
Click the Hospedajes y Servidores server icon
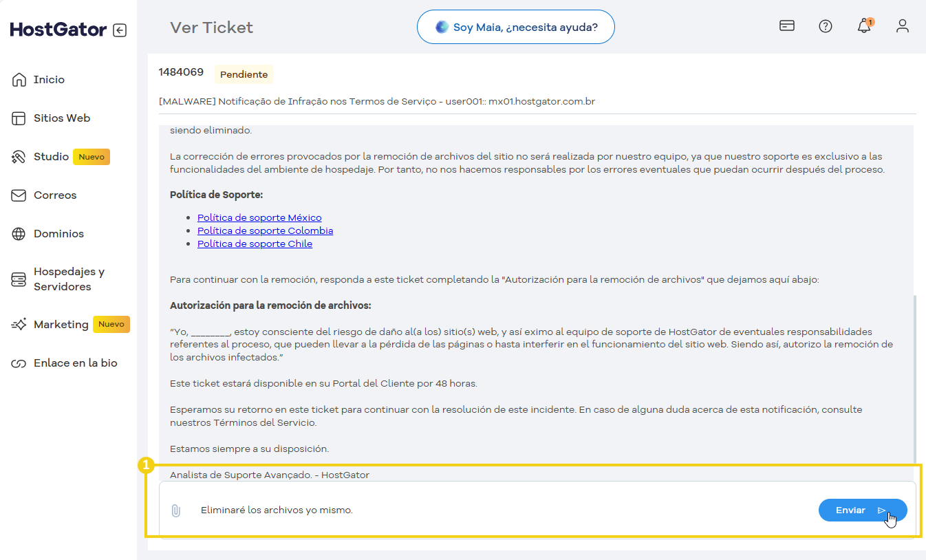pos(19,279)
